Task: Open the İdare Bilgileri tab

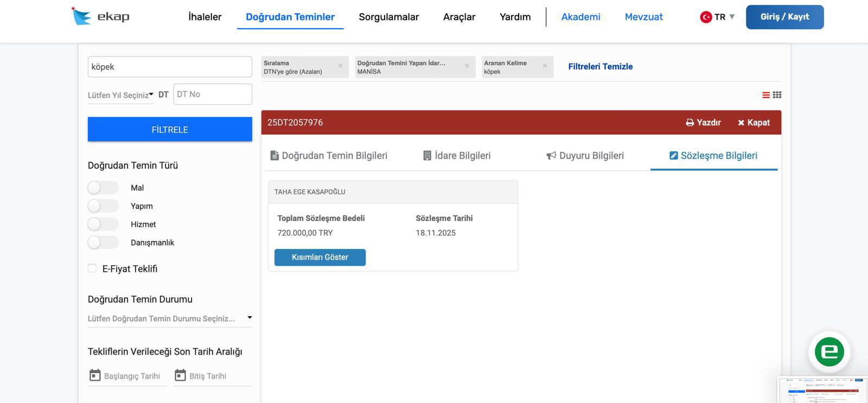Action: [457, 156]
